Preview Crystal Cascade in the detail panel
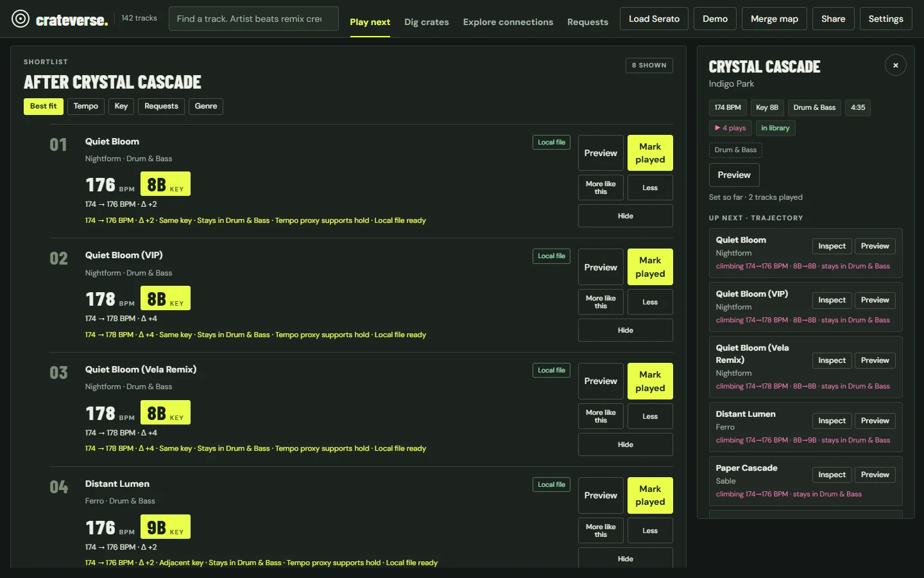The height and width of the screenshot is (578, 924). [x=734, y=175]
